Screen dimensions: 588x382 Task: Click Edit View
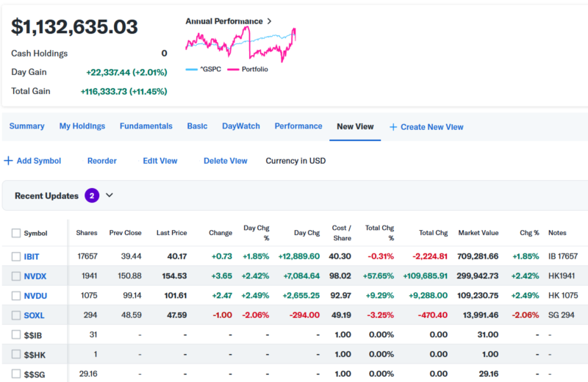tap(159, 161)
